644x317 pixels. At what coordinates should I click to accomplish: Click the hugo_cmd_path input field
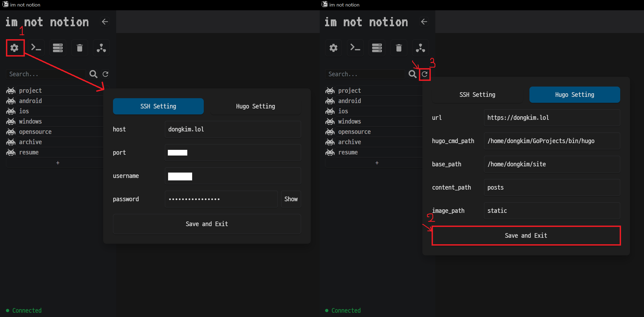[x=552, y=141]
